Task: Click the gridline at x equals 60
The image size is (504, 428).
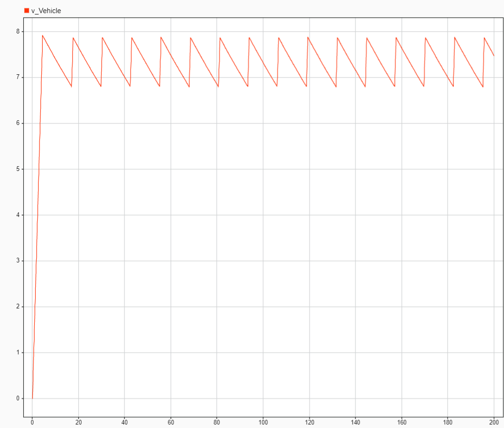Action: pyautogui.click(x=171, y=232)
